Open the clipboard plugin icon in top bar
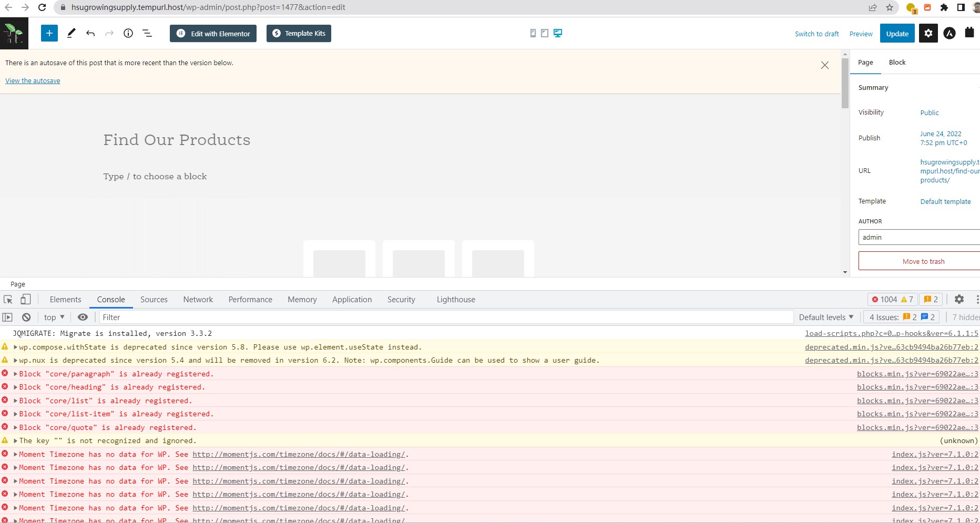The width and height of the screenshot is (980, 523). click(969, 33)
